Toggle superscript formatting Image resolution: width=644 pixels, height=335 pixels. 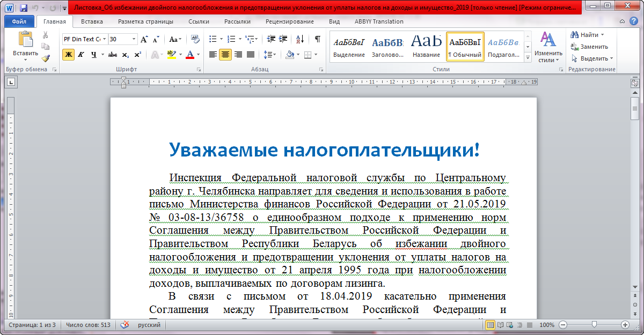(138, 55)
